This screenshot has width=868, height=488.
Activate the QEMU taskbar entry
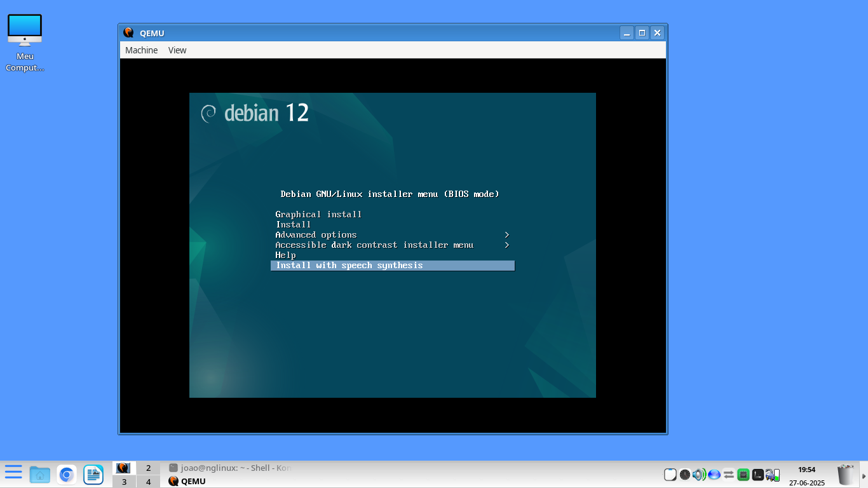(187, 481)
